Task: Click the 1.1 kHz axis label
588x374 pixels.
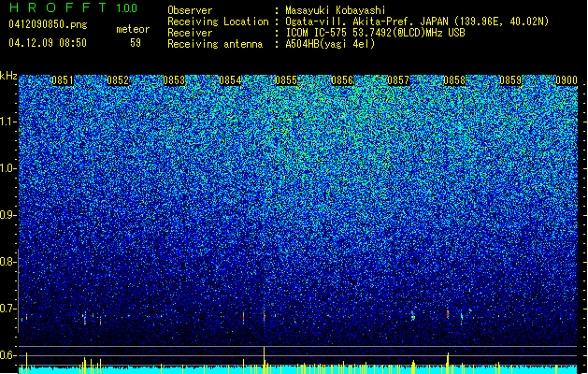Action: coord(8,122)
